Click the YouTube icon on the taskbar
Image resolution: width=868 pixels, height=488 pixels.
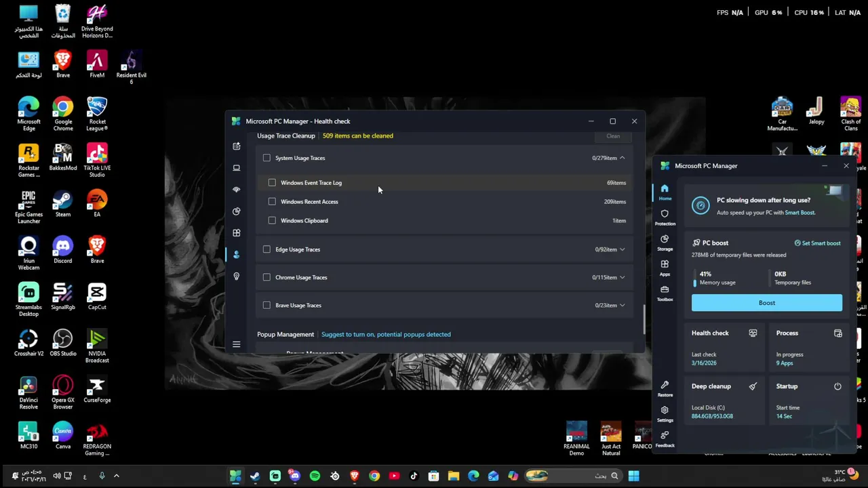pos(394,476)
